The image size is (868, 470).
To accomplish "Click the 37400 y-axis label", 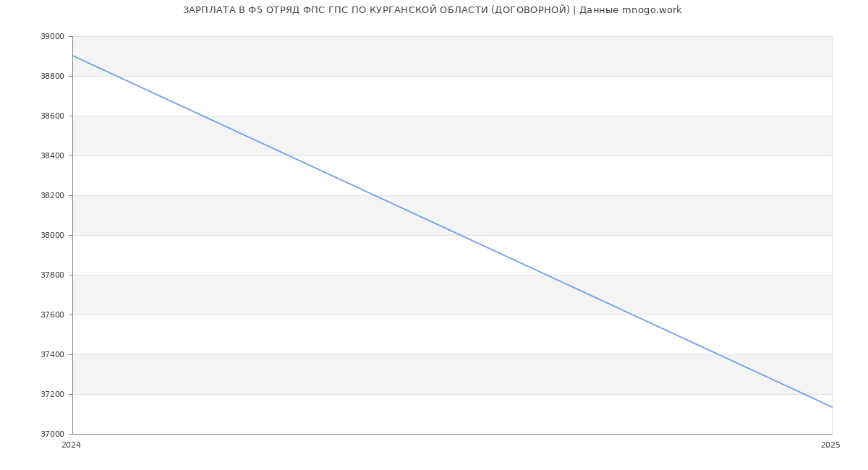I will (52, 355).
